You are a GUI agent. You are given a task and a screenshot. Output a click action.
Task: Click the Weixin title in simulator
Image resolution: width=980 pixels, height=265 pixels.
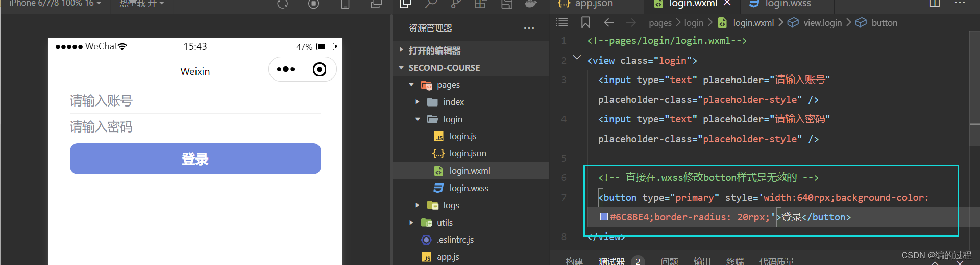click(x=195, y=71)
